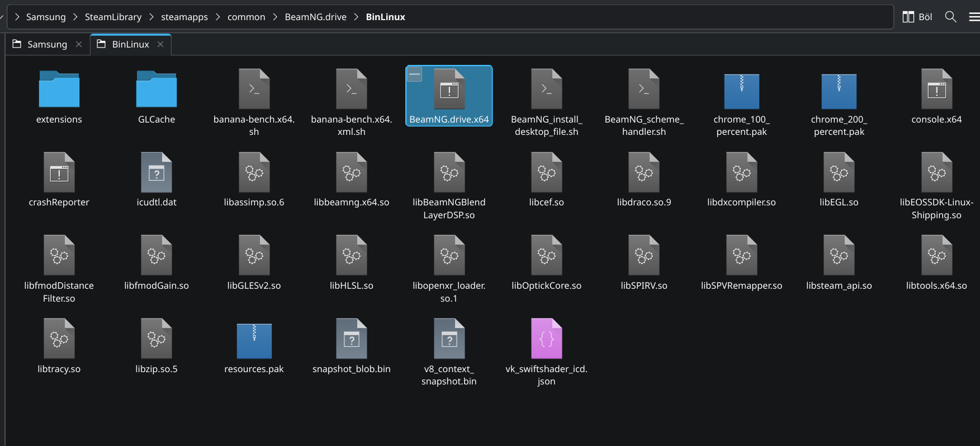Image resolution: width=980 pixels, height=446 pixels.
Task: Select the libtools.x64.so library icon
Action: (937, 255)
